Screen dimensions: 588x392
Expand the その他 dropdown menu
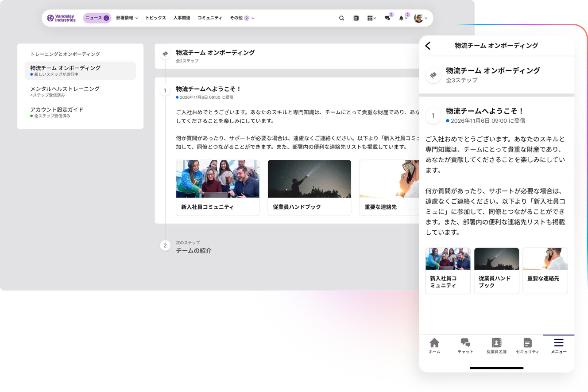[242, 18]
